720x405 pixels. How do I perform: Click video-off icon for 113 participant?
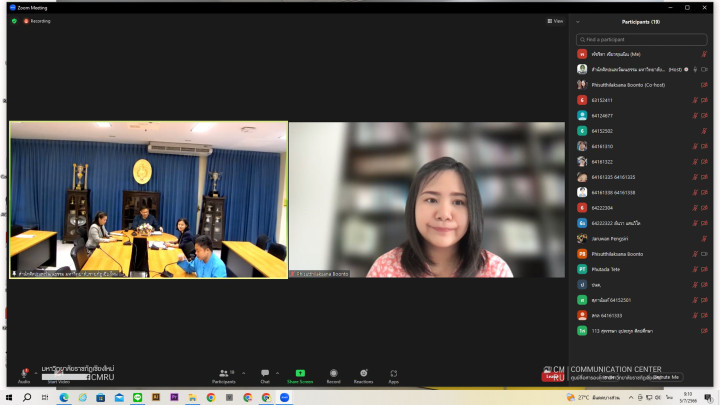[704, 331]
